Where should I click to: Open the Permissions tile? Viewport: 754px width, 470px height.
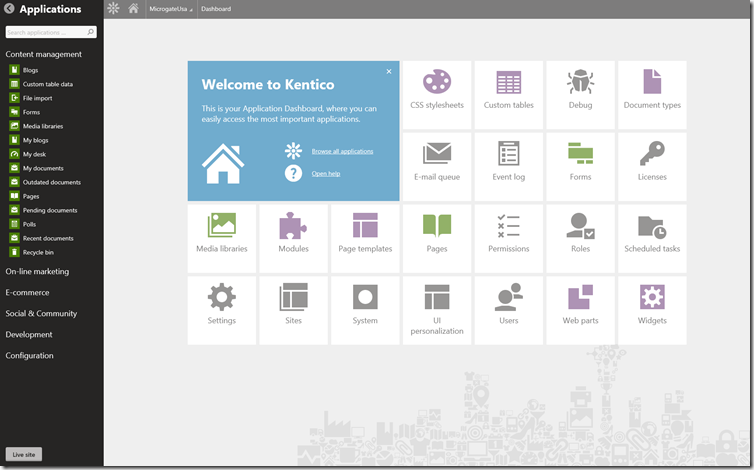[x=508, y=238]
